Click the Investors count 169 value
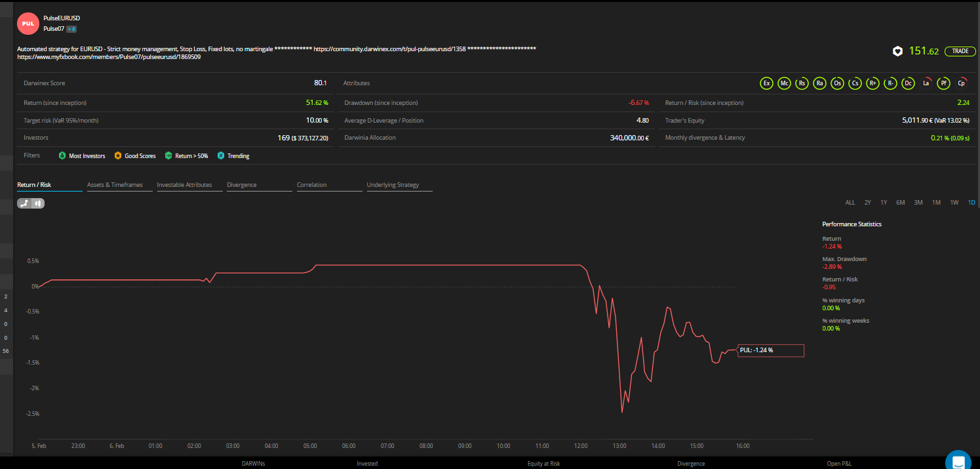 click(x=284, y=138)
